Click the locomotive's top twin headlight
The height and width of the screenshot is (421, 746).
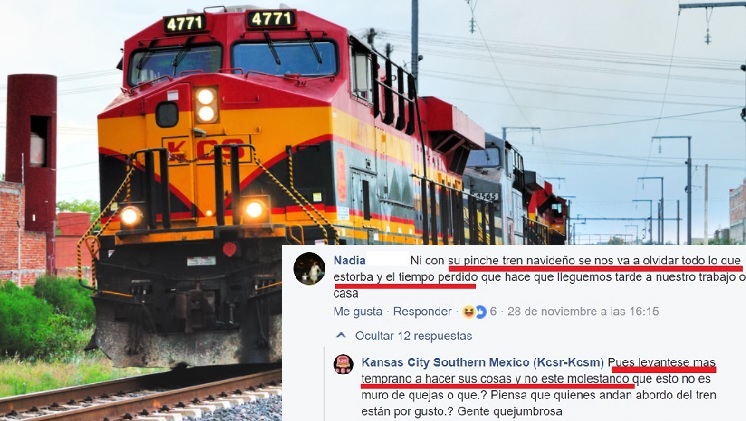(x=206, y=105)
